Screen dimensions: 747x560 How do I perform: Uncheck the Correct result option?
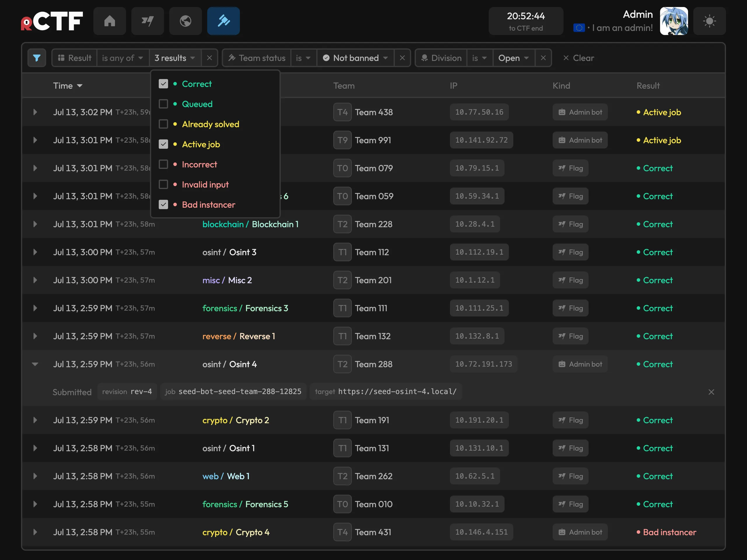163,84
